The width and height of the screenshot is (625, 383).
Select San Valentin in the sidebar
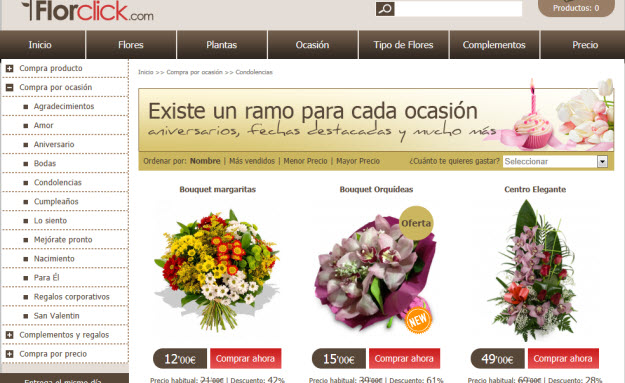[x=56, y=316]
